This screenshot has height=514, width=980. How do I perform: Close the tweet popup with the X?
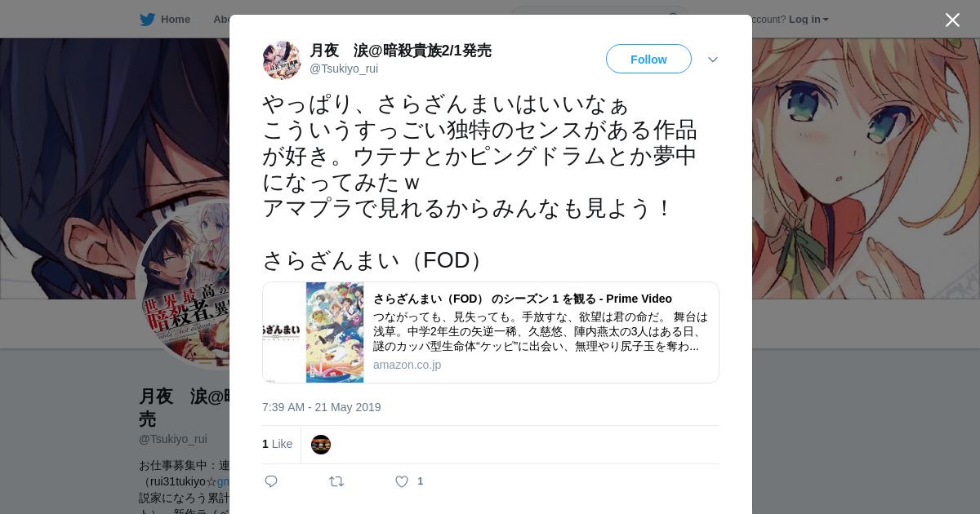(952, 20)
